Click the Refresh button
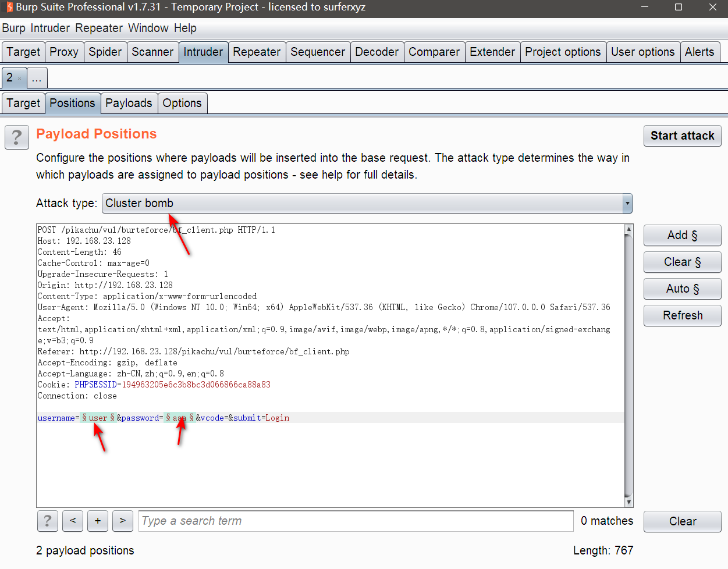The width and height of the screenshot is (728, 569). [682, 315]
